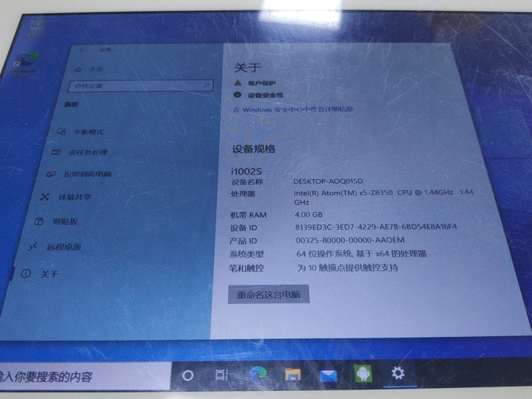Open the Windows Security details link
Viewport: 532px width, 399px height.
[293, 110]
